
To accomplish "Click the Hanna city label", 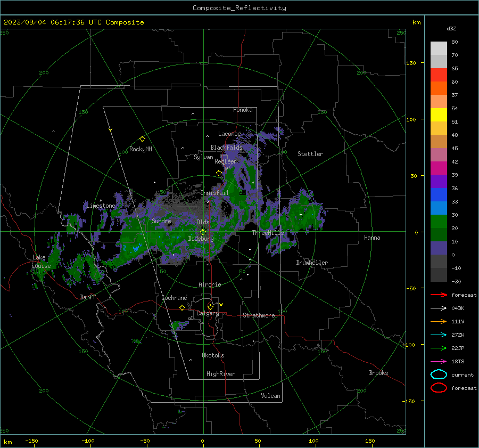I will (x=372, y=238).
